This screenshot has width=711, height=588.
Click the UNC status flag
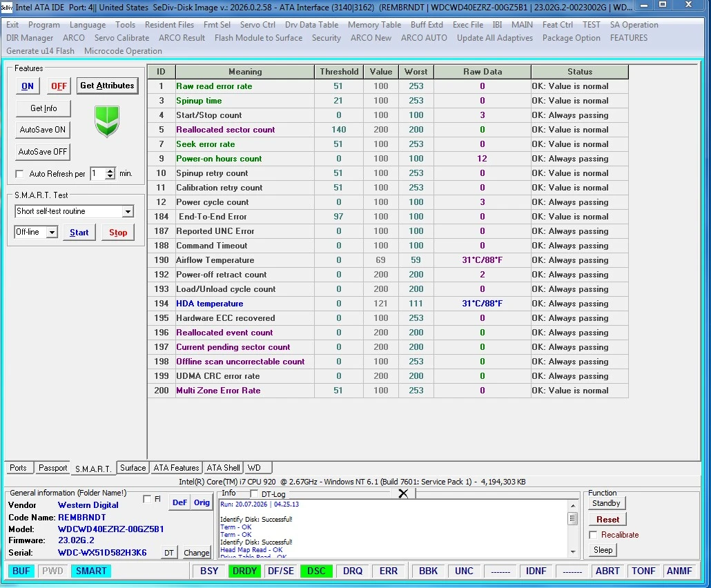coord(465,571)
